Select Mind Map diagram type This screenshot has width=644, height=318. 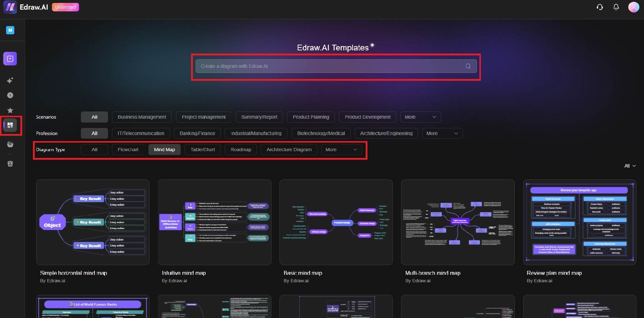pyautogui.click(x=165, y=150)
